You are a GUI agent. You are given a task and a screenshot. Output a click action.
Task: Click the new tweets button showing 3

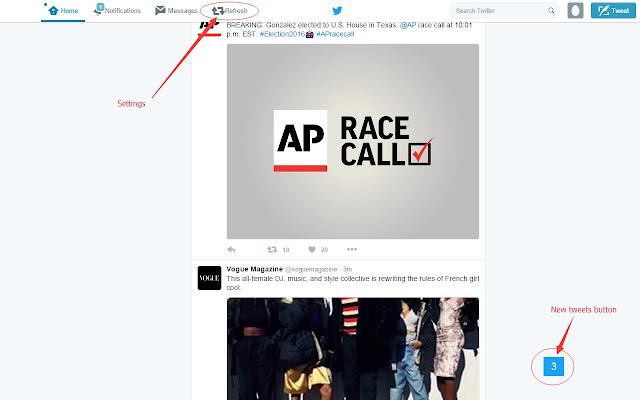pyautogui.click(x=553, y=367)
